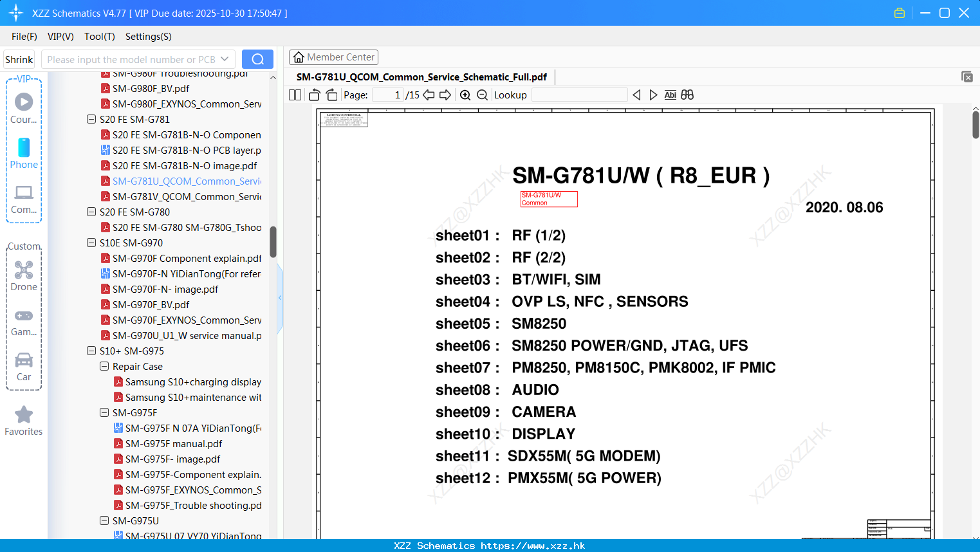Rotate page counterclockwise

coord(314,95)
